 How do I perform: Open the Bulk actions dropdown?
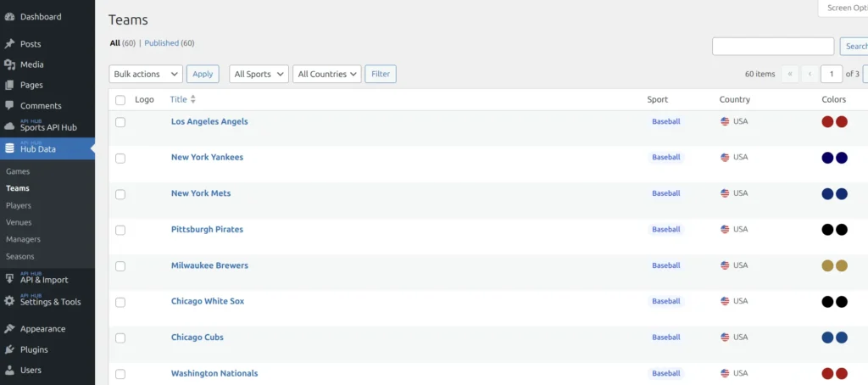(x=146, y=74)
